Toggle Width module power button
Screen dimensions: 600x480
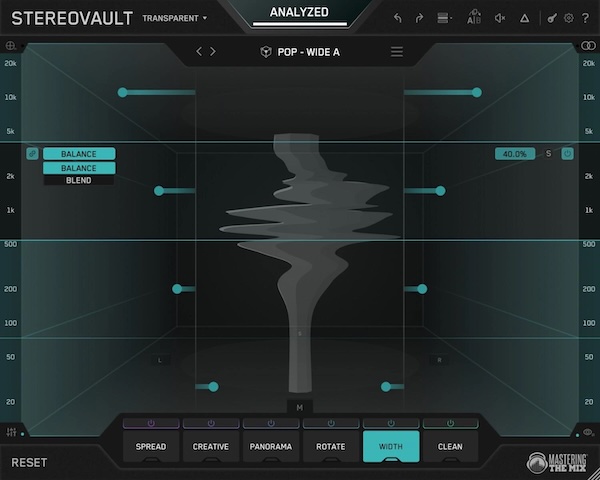click(391, 423)
